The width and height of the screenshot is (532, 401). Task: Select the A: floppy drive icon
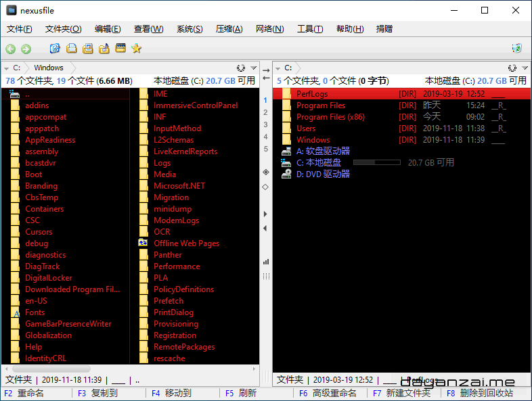(x=286, y=151)
